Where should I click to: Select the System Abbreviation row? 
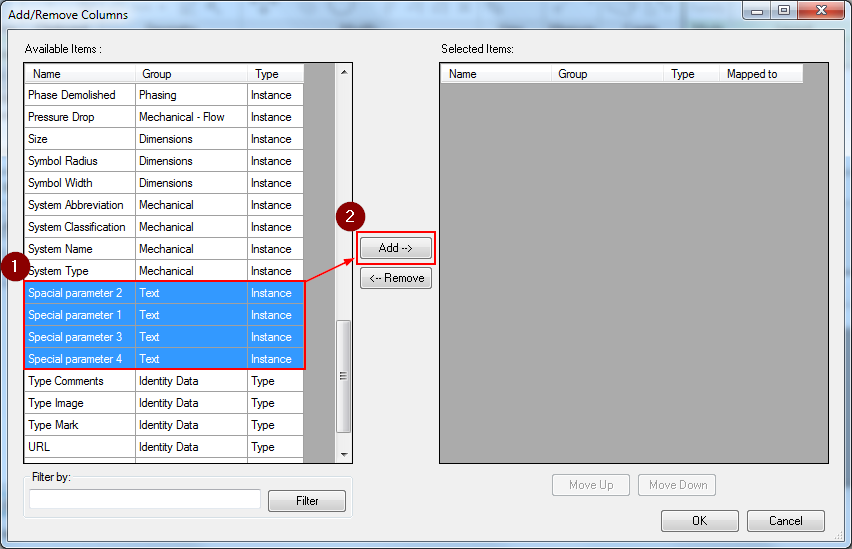pyautogui.click(x=164, y=205)
